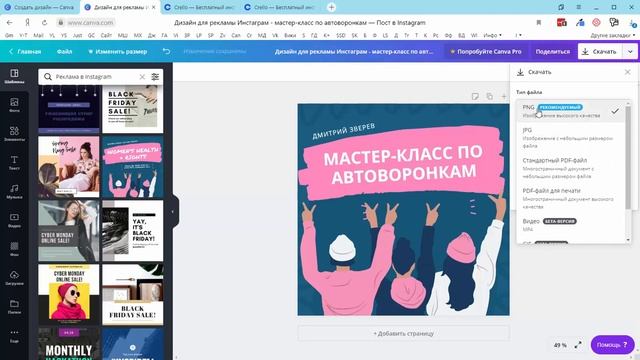640x360 pixels.
Task: Select the yellow Cyber Monday Online Sale template
Action: click(x=69, y=295)
